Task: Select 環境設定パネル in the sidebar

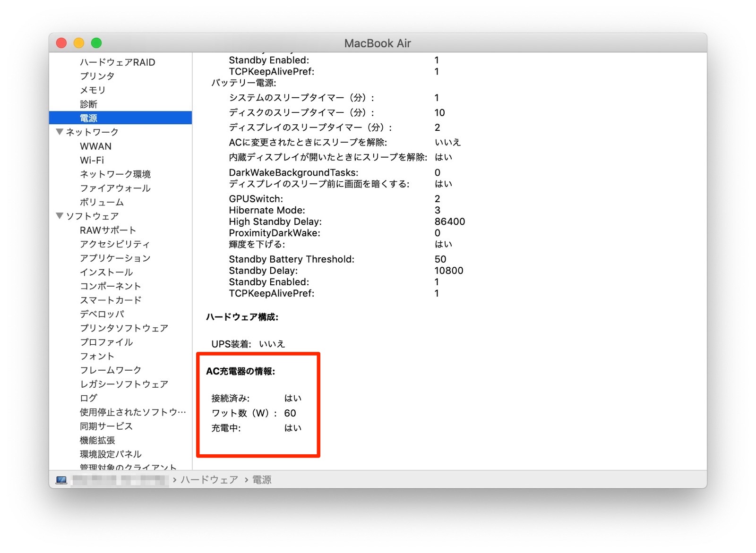Action: [111, 454]
